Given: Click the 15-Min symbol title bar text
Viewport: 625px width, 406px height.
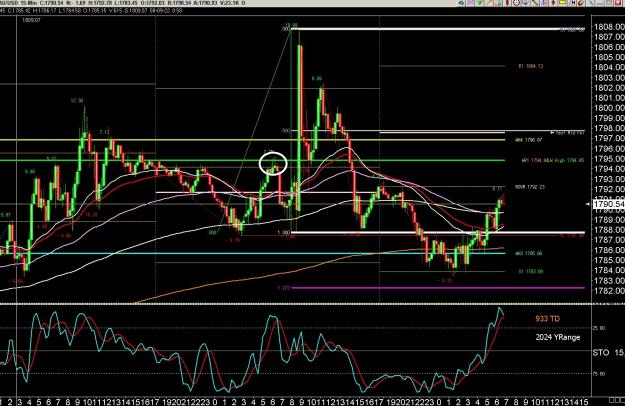Looking at the screenshot, I should tap(122, 3).
